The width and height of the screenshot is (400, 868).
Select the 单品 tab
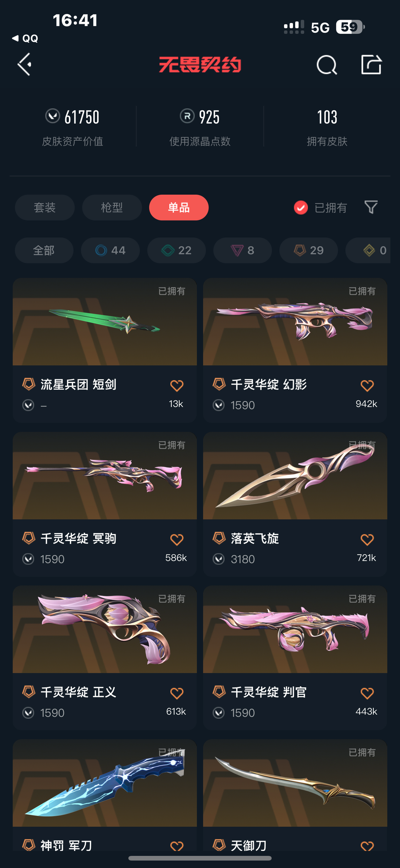(x=179, y=207)
